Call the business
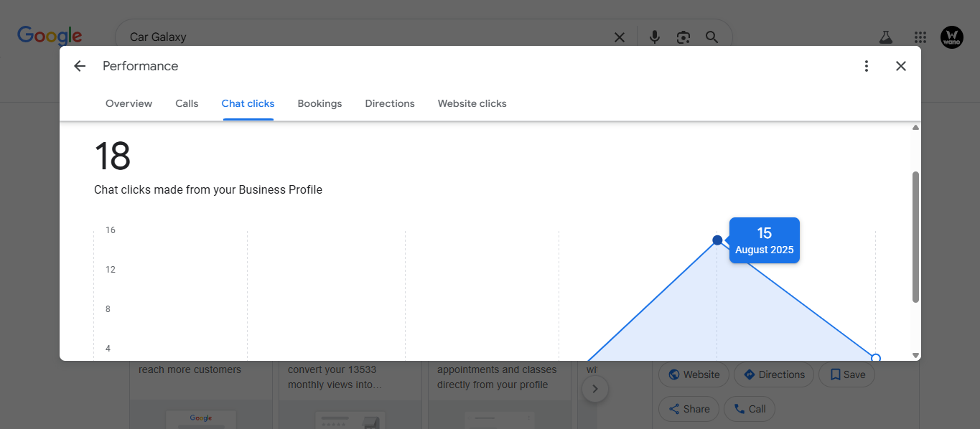 click(749, 409)
